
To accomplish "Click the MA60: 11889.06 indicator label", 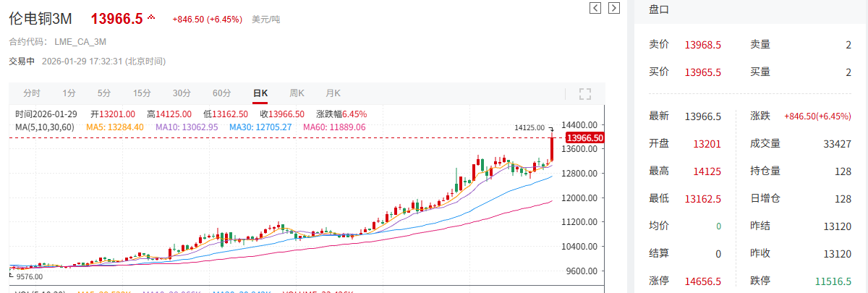I will coord(334,127).
